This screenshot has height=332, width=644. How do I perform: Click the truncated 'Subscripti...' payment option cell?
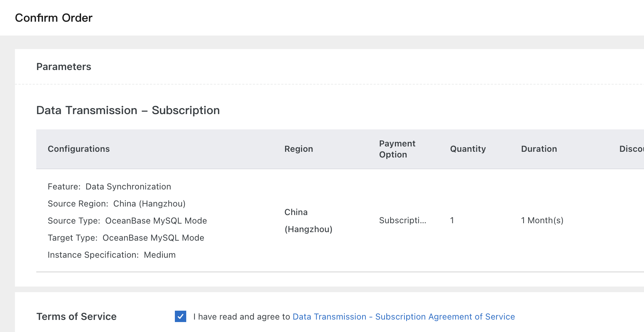[x=402, y=220]
